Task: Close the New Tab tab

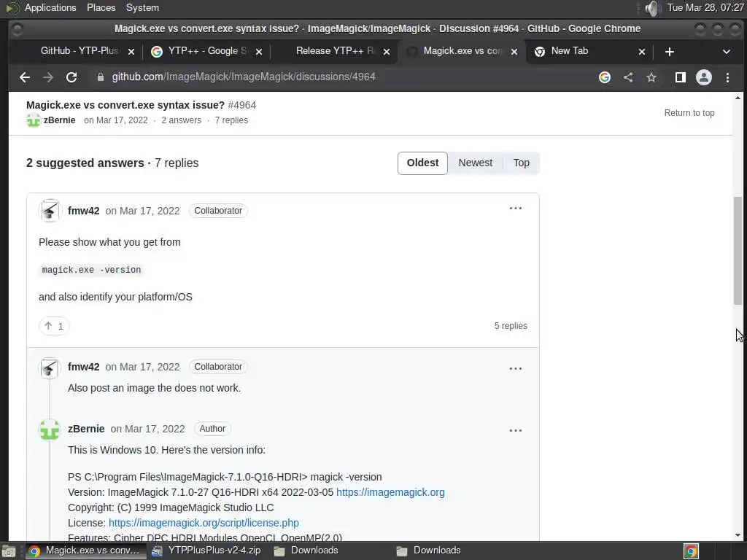Action: (x=642, y=52)
